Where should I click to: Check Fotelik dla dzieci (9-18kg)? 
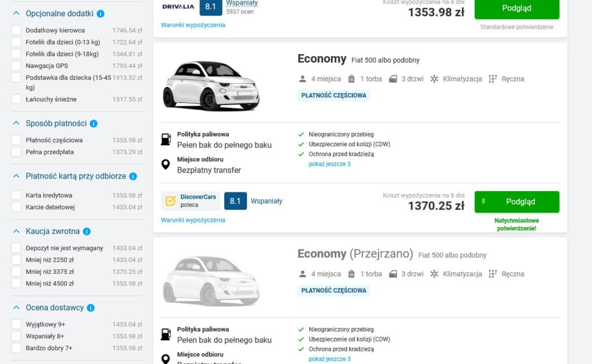tap(16, 54)
